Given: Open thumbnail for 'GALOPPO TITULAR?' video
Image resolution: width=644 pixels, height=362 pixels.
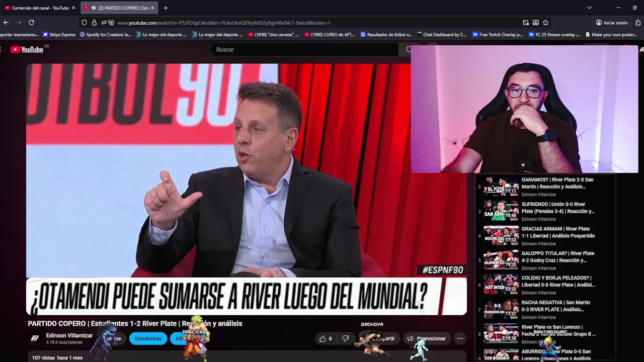Looking at the screenshot, I should click(501, 260).
